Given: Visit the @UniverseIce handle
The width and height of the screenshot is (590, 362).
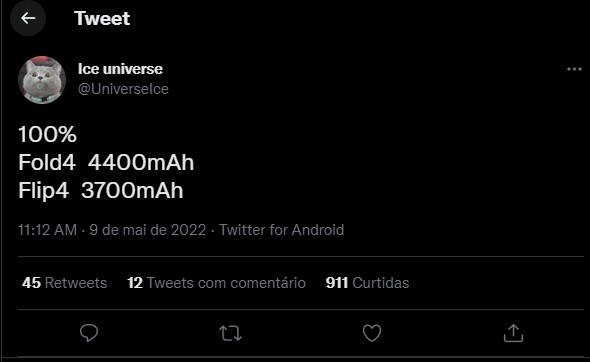Looking at the screenshot, I should coord(123,89).
